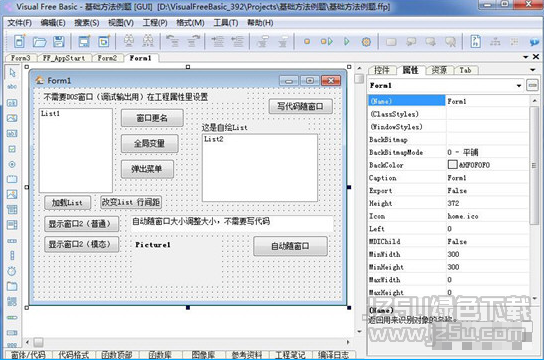Open the Form1 object combo box dropdown
Image resolution: width=544 pixels, height=360 pixels.
click(x=519, y=85)
